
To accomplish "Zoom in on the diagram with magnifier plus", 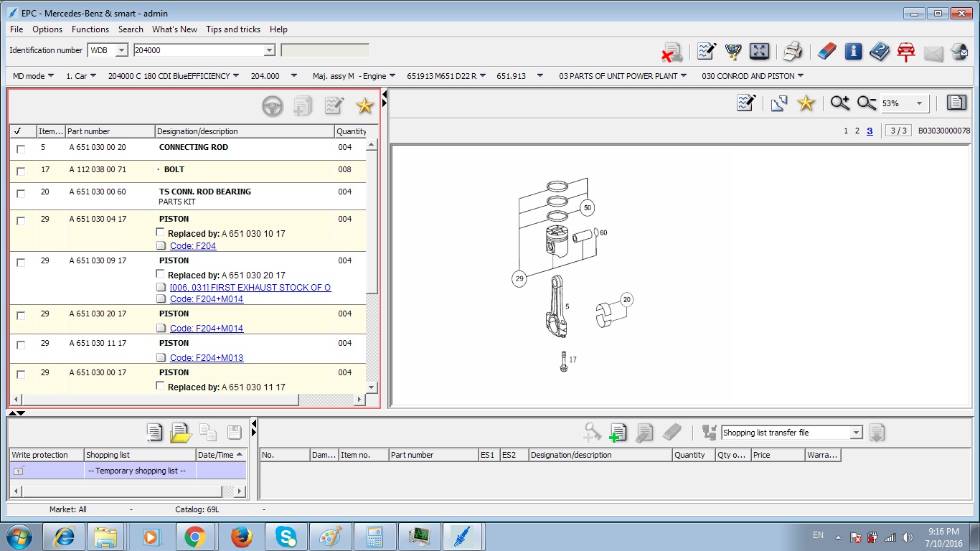I will click(839, 103).
